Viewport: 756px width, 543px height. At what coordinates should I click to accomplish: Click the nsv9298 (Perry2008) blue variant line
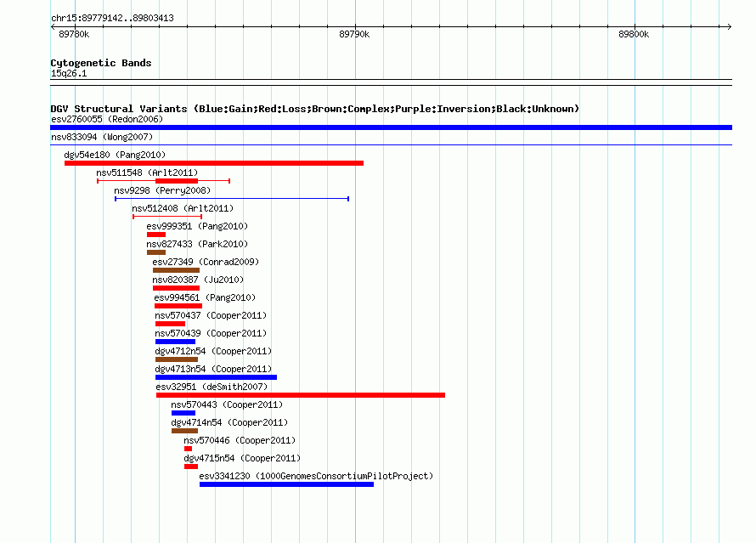pos(232,199)
